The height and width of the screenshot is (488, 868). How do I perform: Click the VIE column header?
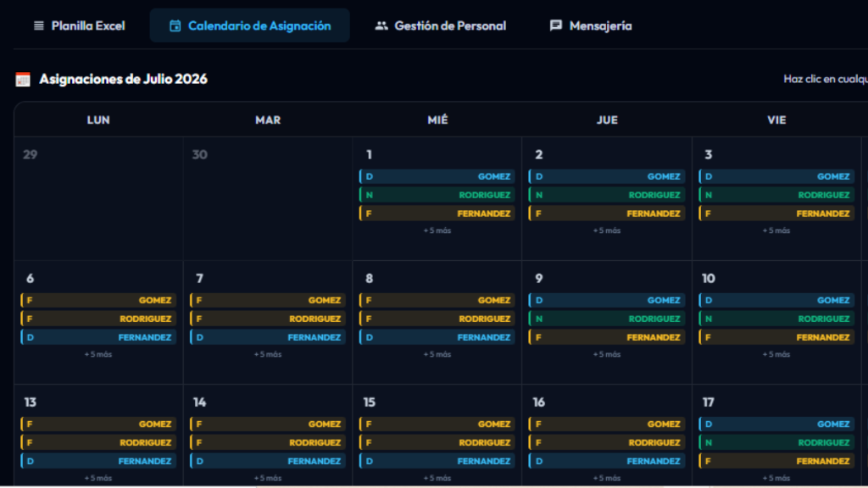[x=776, y=120]
